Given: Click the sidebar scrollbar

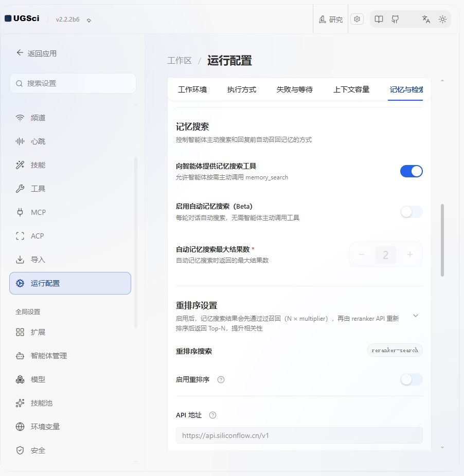Looking at the screenshot, I should tap(135, 242).
